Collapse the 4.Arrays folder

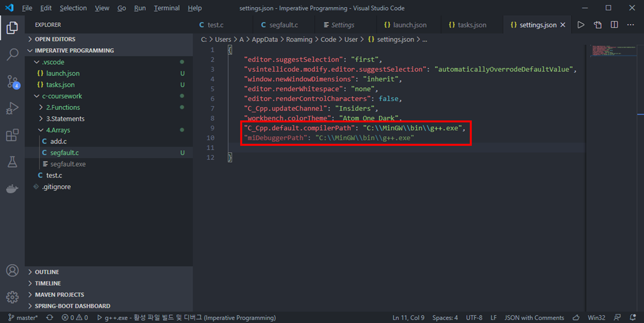(109, 130)
